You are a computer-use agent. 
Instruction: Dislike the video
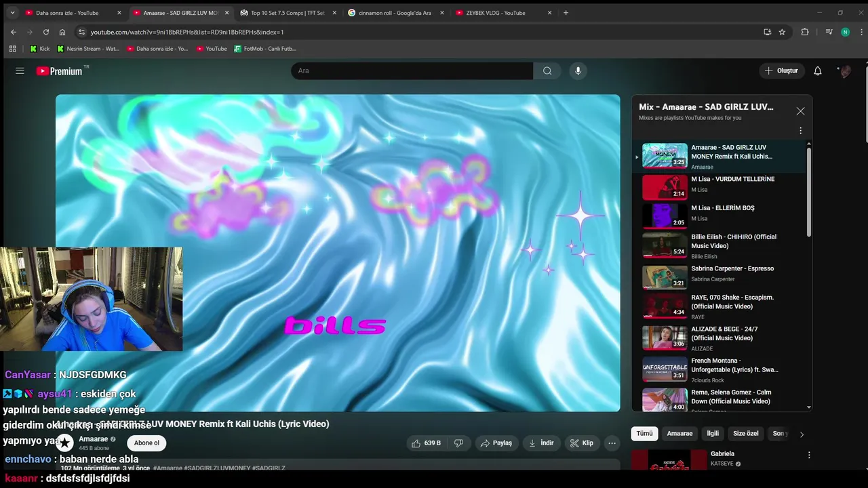(x=458, y=443)
